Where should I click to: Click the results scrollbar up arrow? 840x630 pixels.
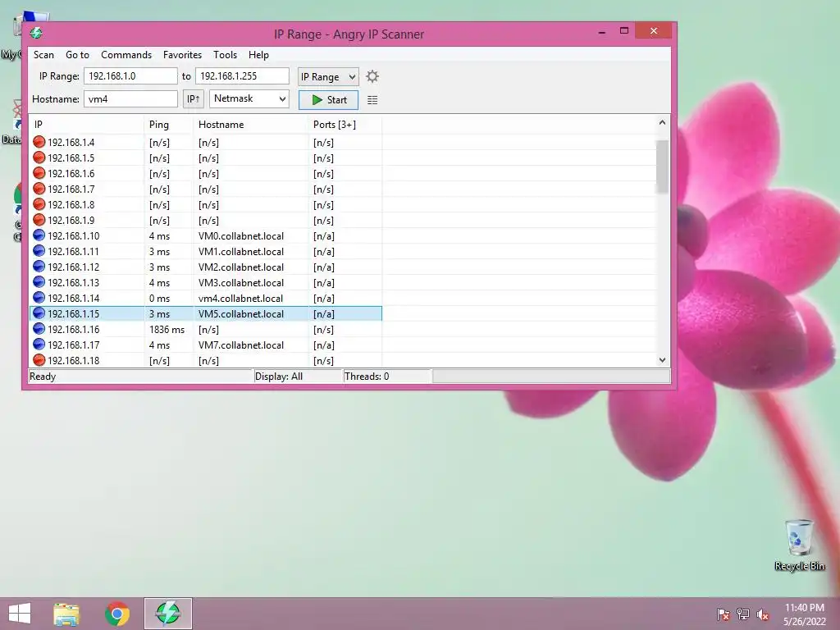(x=662, y=123)
